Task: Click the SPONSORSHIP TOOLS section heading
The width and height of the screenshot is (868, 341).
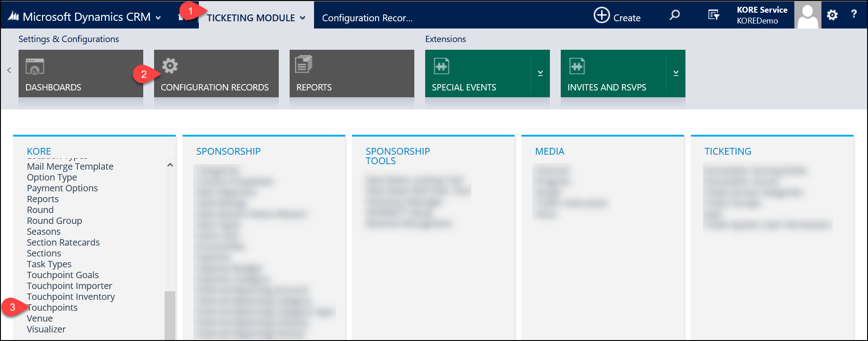Action: 398,156
